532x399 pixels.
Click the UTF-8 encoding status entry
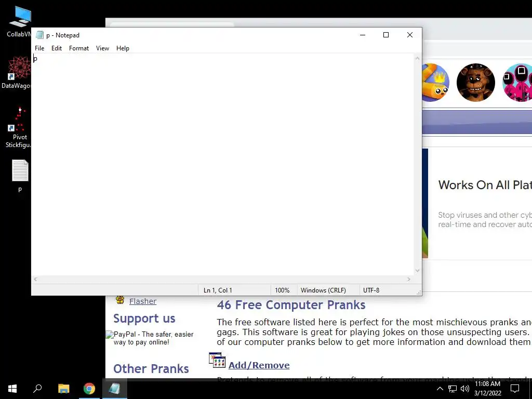click(x=371, y=290)
